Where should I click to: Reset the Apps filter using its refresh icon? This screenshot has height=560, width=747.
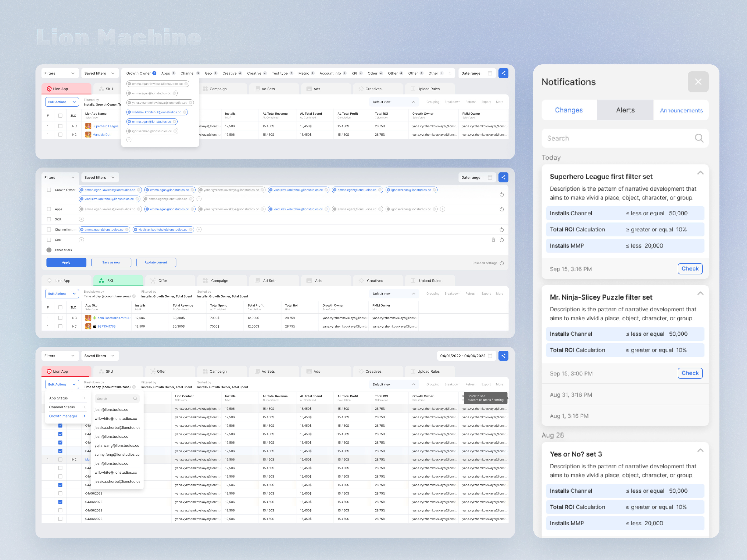[501, 209]
